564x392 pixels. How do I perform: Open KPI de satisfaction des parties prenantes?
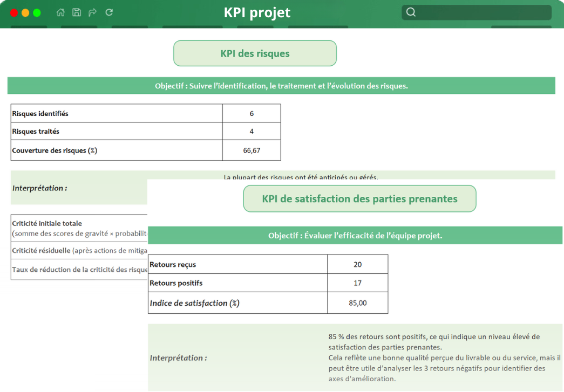pos(359,198)
